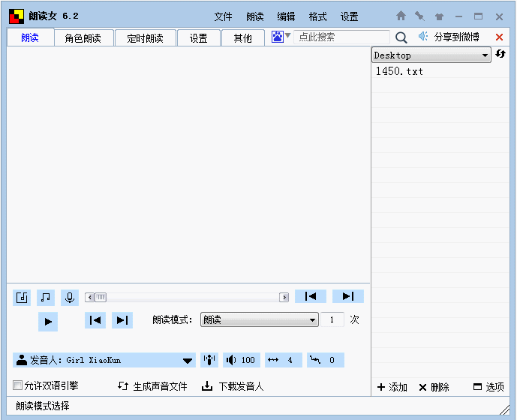Click the Play button to start reading

47,322
